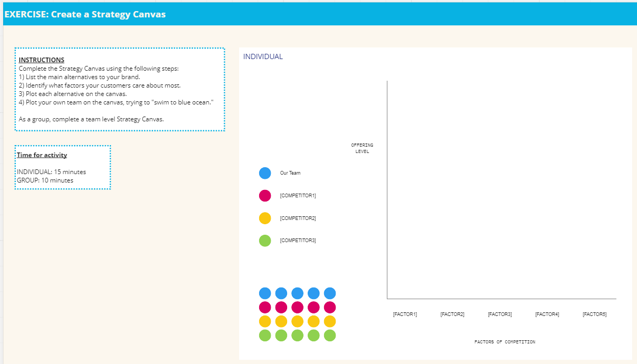The height and width of the screenshot is (364, 637).
Task: Click the "Our Team" legend label
Action: [x=290, y=173]
